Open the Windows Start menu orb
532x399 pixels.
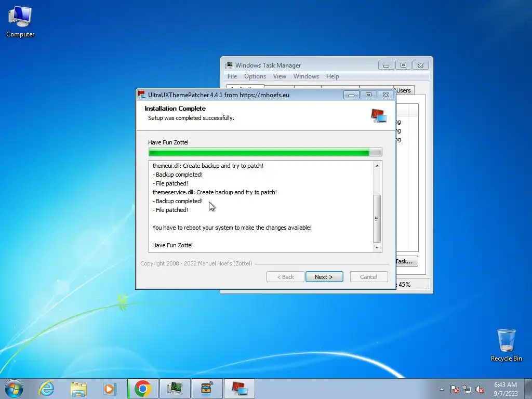point(14,389)
